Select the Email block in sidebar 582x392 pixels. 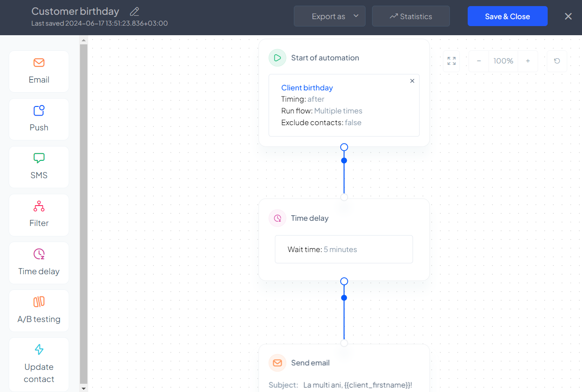(x=39, y=71)
